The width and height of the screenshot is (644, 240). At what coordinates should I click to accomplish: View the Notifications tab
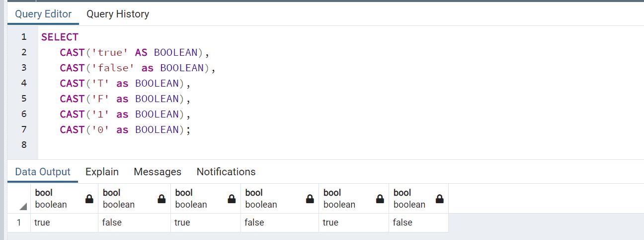point(226,172)
